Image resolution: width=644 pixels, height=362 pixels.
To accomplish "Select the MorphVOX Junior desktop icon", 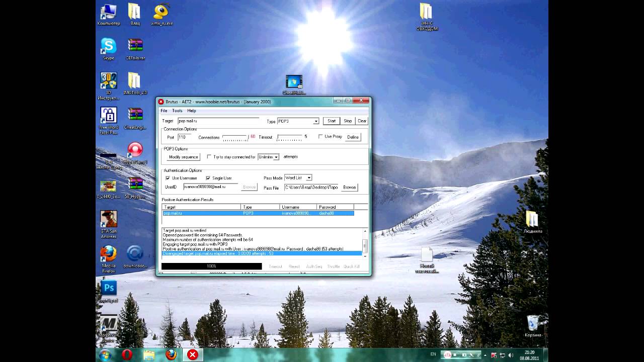I will 109,328.
